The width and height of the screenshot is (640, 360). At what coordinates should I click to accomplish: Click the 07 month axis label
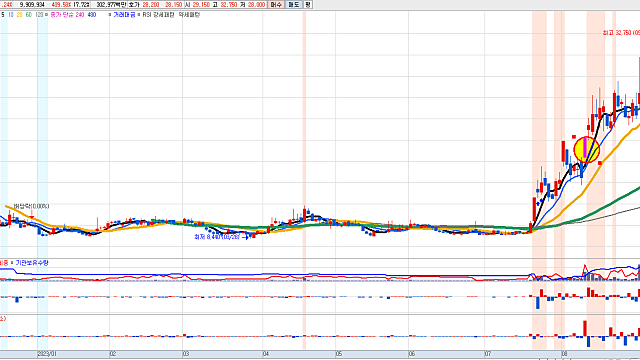488,354
